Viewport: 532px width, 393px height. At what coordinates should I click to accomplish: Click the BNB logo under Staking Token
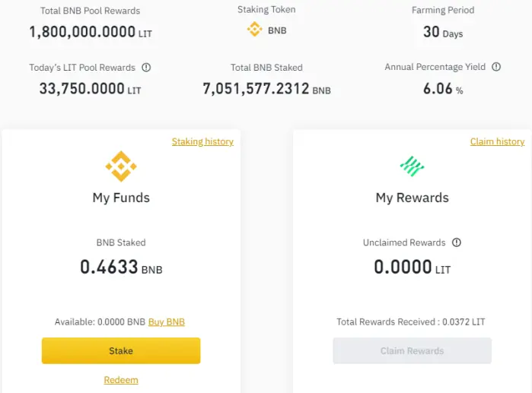254,30
